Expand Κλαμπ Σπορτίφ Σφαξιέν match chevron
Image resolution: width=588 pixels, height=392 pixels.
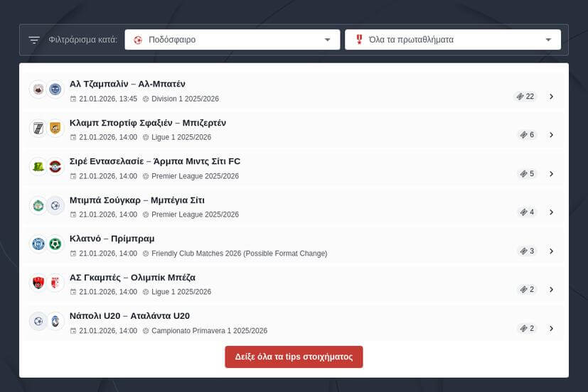(552, 135)
